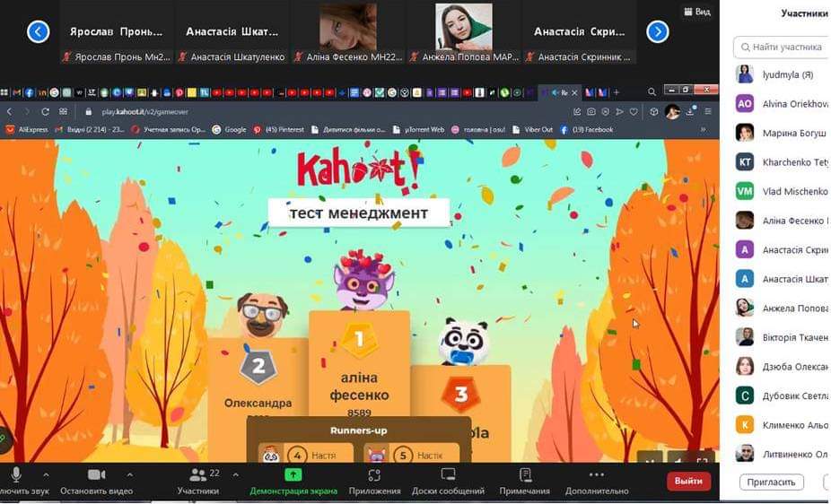Viewport: 831px width, 504px height.
Task: Open Доски сообщений whiteboards
Action: point(448,482)
